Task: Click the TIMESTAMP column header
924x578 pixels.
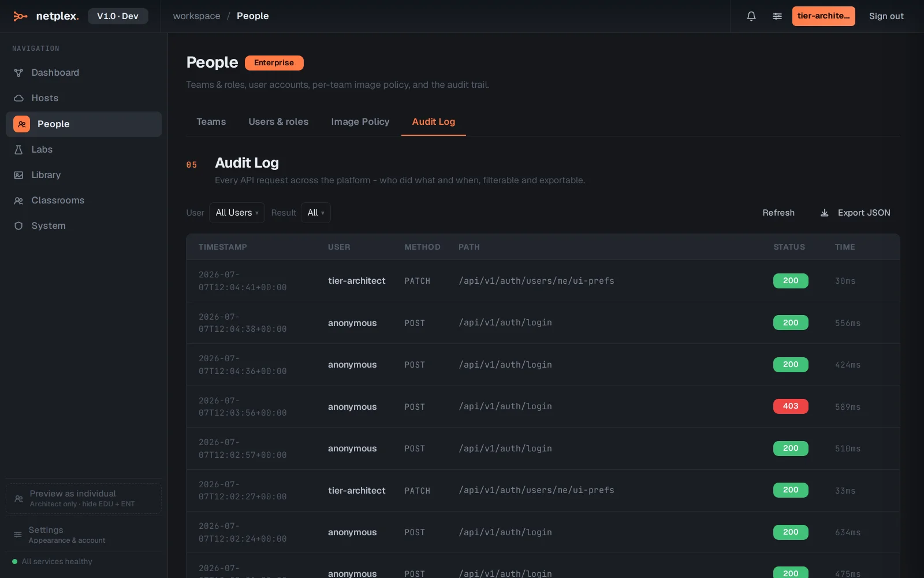Action: [x=223, y=247]
